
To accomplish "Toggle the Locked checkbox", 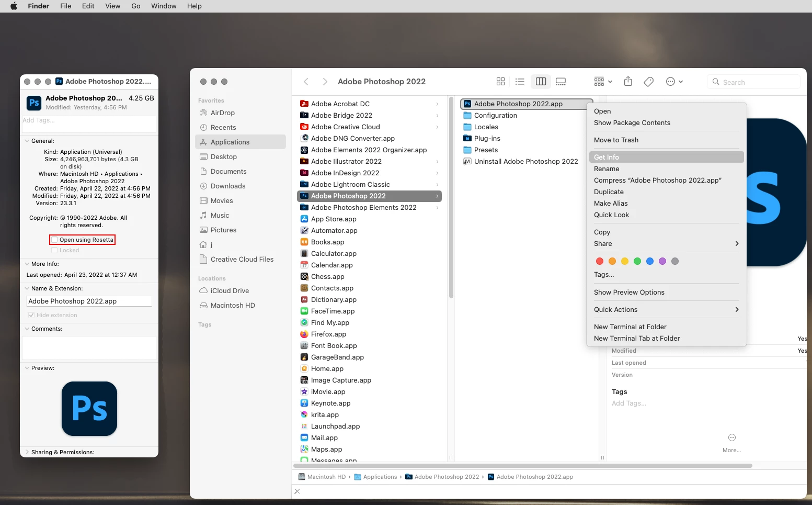I will click(54, 250).
